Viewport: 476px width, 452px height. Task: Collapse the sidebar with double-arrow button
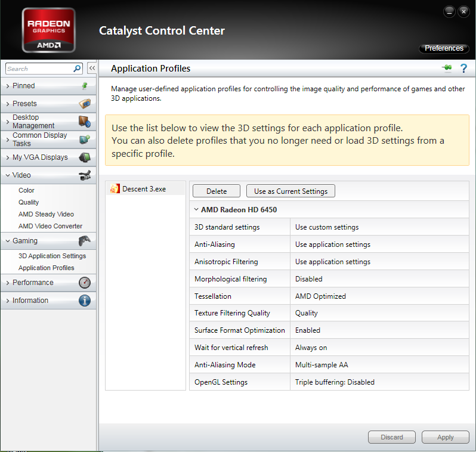coord(92,68)
